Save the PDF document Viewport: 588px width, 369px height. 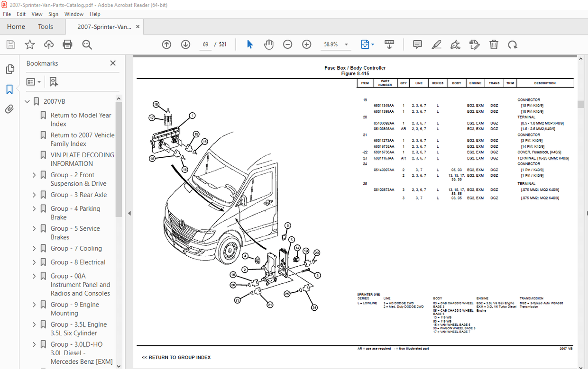tap(10, 44)
